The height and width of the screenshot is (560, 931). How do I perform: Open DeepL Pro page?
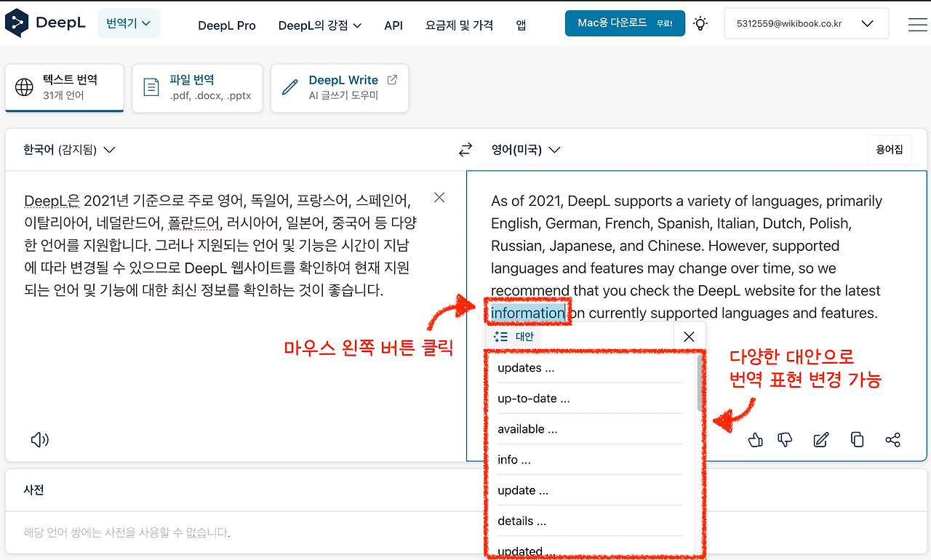(227, 25)
